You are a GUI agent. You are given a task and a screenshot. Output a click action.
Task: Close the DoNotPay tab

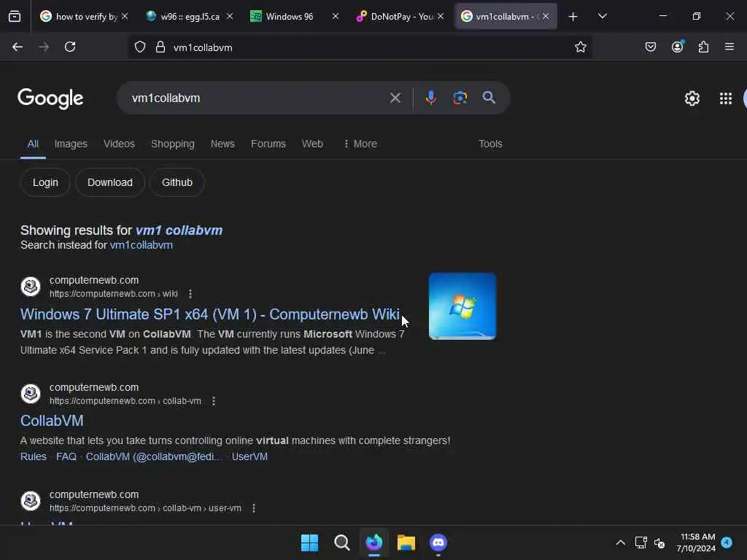tap(441, 17)
